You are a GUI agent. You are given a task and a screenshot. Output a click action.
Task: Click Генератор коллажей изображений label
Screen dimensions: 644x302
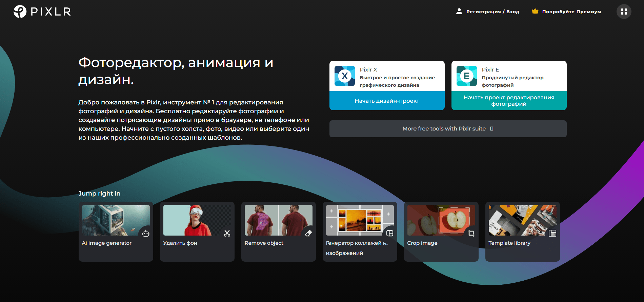tap(357, 248)
